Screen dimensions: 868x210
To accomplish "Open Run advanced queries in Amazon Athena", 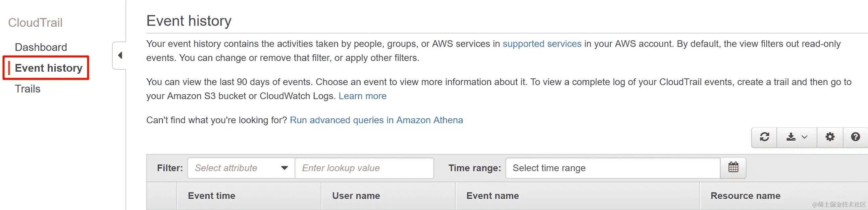I will [x=376, y=120].
